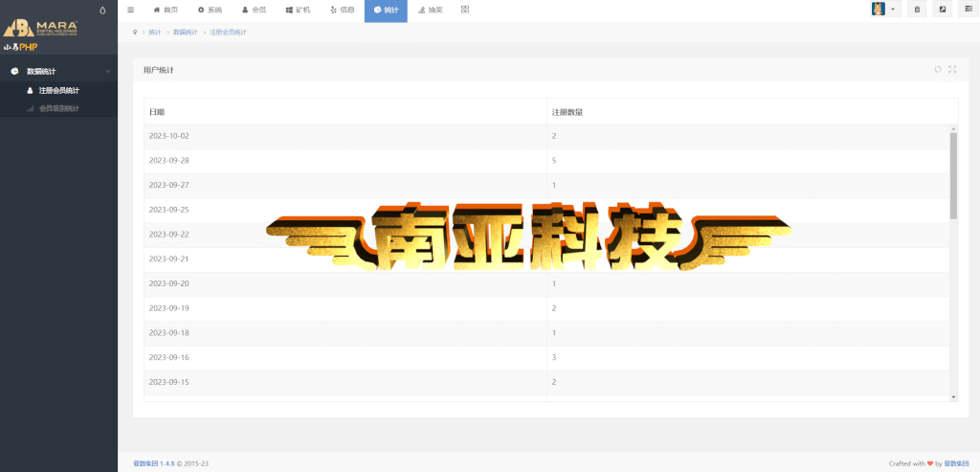
Task: Click the fullscreen arrow icon in top bar
Action: tap(942, 10)
